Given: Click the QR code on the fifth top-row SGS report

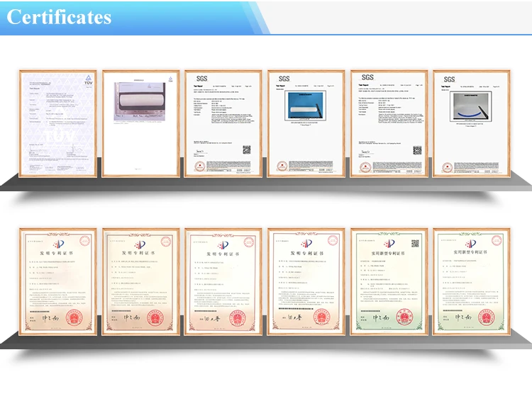Looking at the screenshot, I should pos(417,150).
